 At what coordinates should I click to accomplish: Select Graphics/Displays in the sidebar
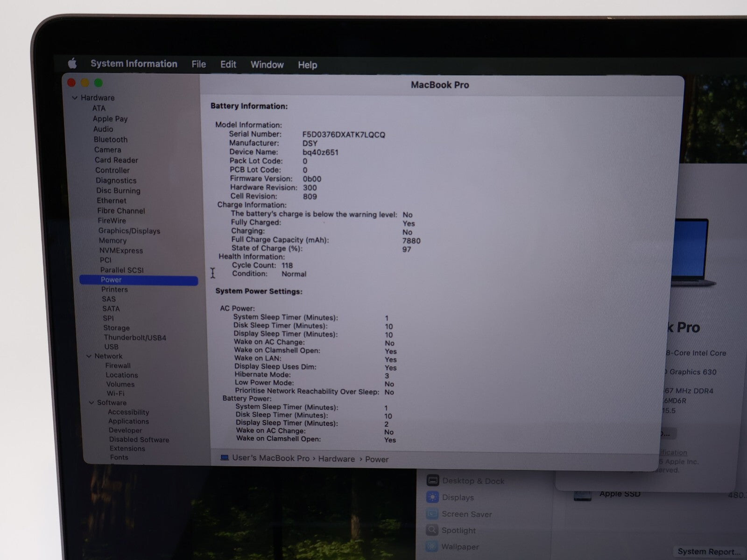pyautogui.click(x=129, y=231)
